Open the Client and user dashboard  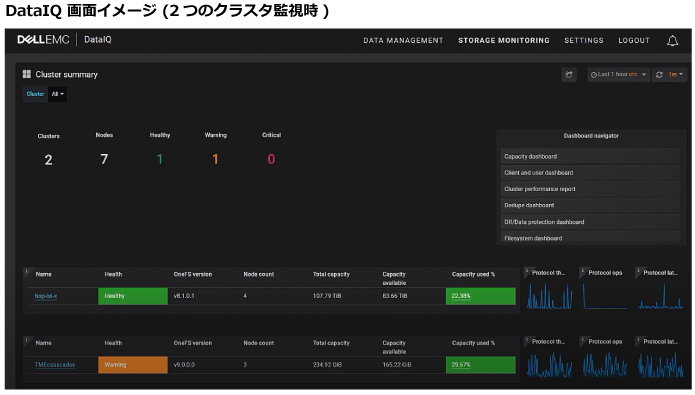click(x=590, y=173)
